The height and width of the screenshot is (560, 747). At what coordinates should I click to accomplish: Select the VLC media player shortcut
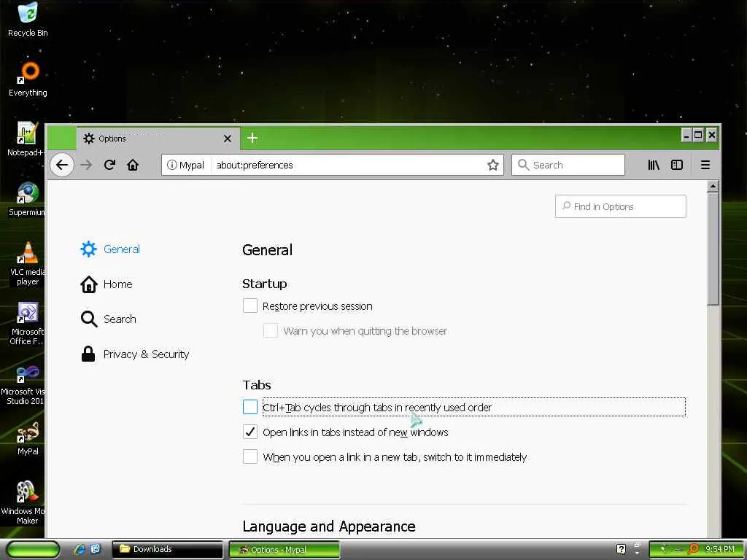coord(27,263)
